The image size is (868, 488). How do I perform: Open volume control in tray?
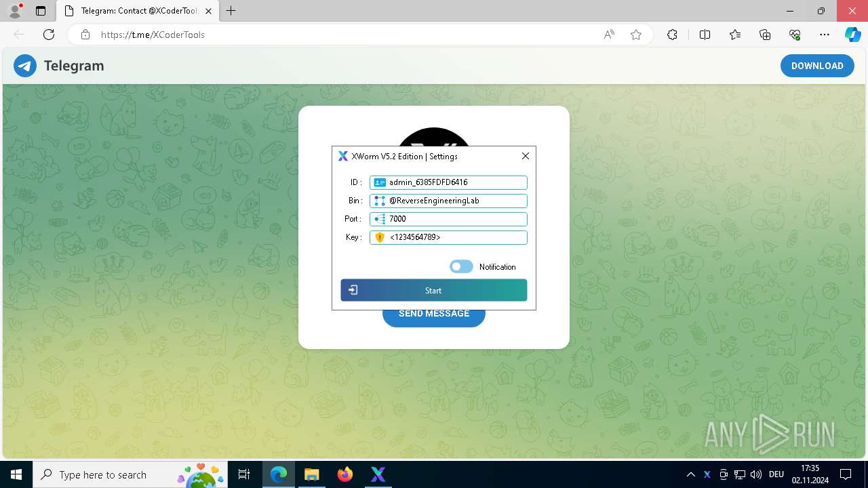coord(756,474)
